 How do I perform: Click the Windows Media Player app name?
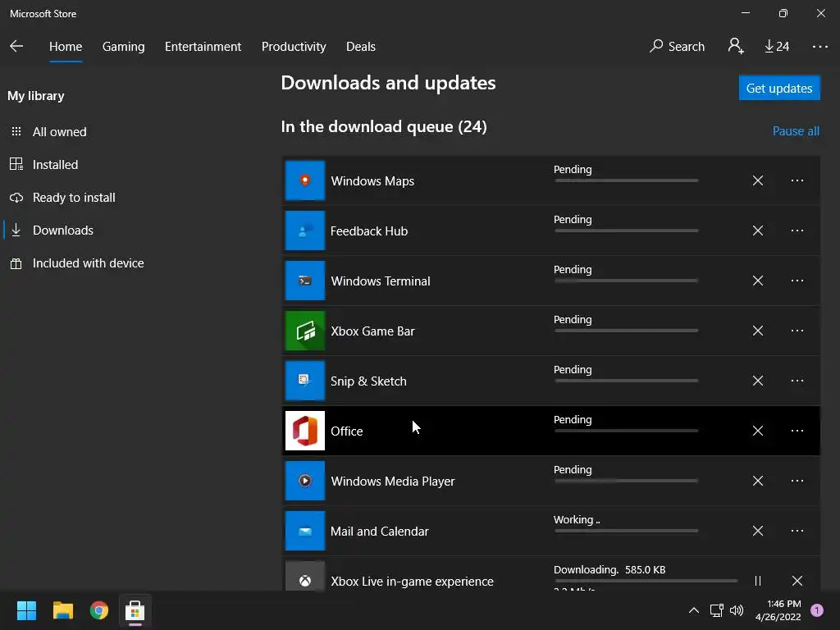[x=393, y=481]
